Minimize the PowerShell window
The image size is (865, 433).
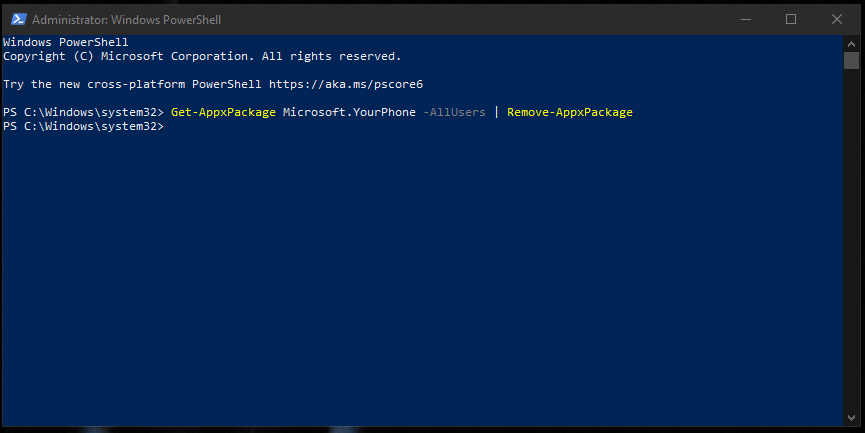coord(746,19)
